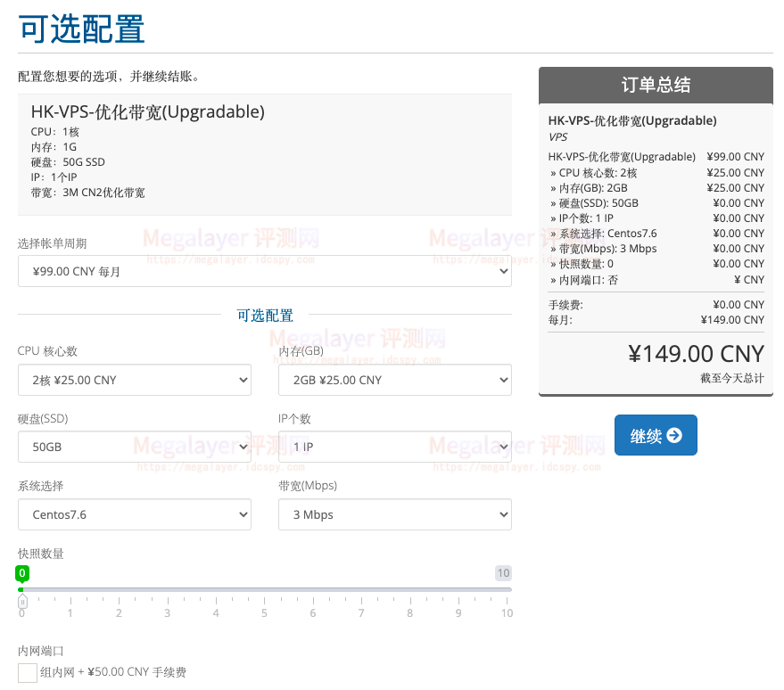The width and height of the screenshot is (784, 690).
Task: Click the CPU 核心数: 2核 summary line
Action: (656, 173)
